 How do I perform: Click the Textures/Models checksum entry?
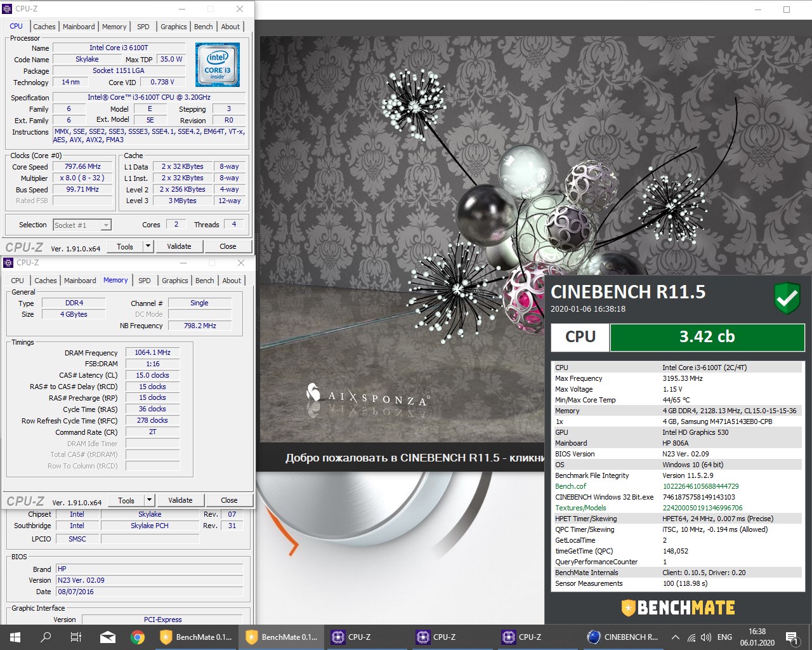[x=702, y=508]
